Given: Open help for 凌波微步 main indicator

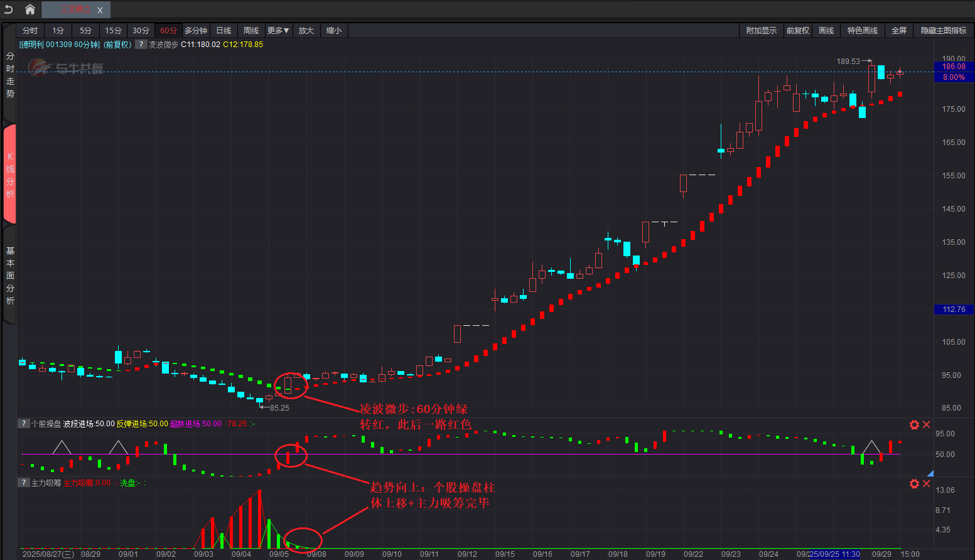Looking at the screenshot, I should pyautogui.click(x=141, y=45).
